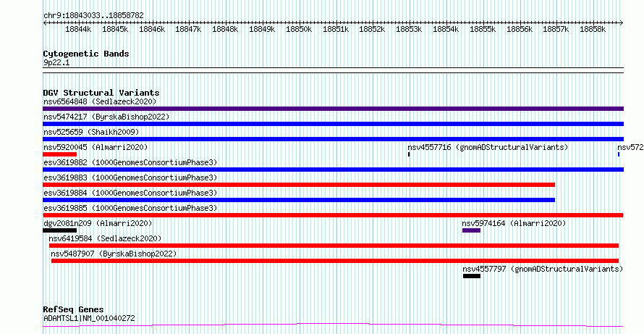
Task: Click the magenta ADAMTSL1 gene line
Action: click(x=333, y=325)
